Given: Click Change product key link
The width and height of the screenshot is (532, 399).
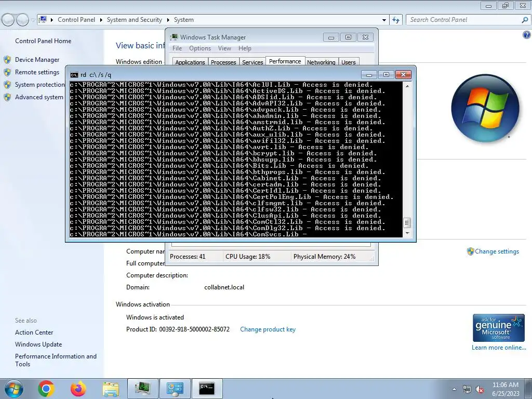Looking at the screenshot, I should coord(268,329).
